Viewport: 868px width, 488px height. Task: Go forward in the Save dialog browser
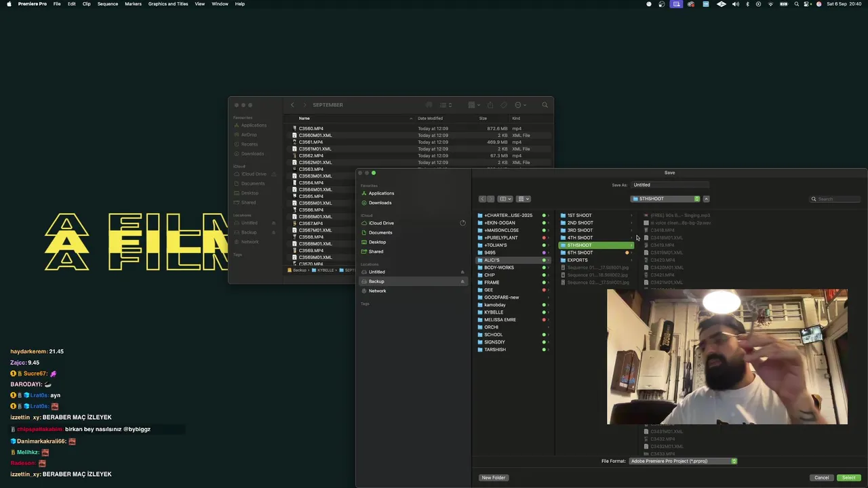click(490, 199)
